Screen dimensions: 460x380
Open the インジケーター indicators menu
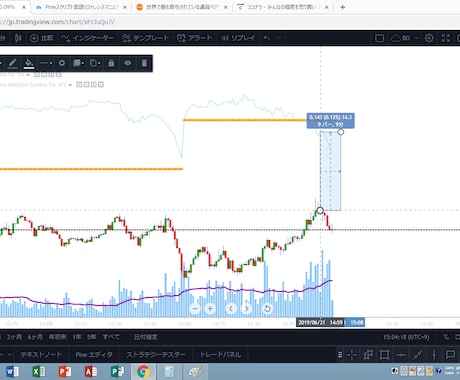(88, 38)
